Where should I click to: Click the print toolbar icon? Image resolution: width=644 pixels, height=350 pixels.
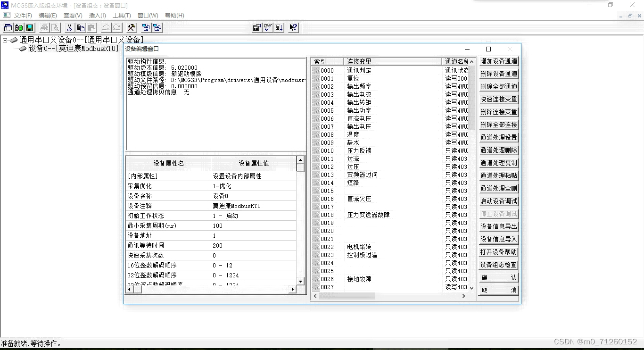pos(44,28)
